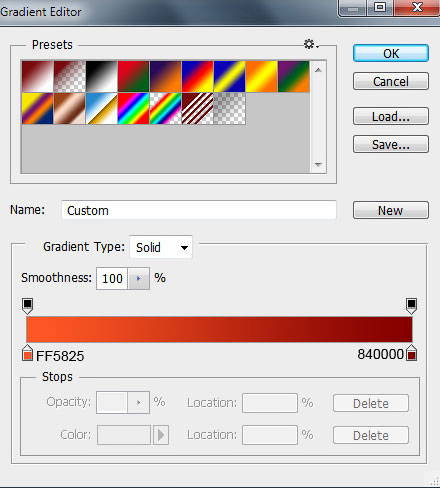Image resolution: width=440 pixels, height=488 pixels.
Task: Select the FF5825 left color stop
Action: click(27, 353)
